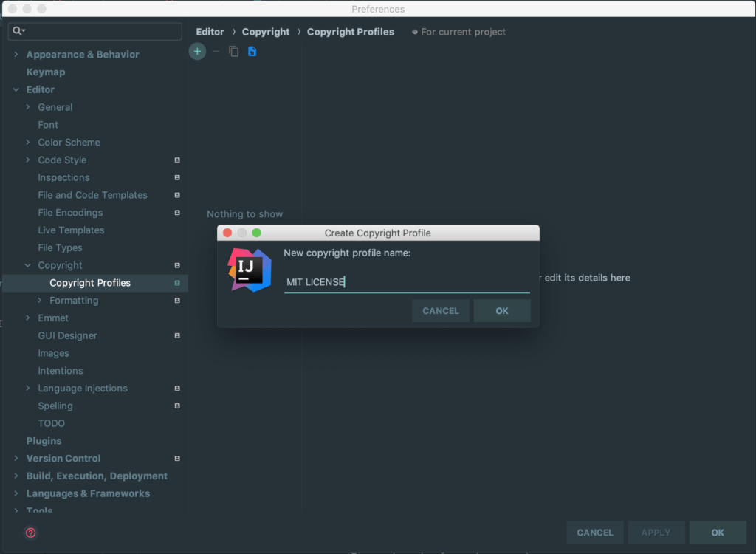
Task: Duplicate the current copyright profile
Action: (x=233, y=51)
